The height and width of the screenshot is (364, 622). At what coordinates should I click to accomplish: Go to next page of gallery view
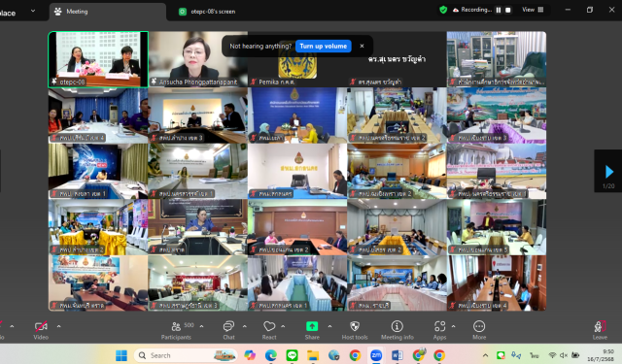609,172
